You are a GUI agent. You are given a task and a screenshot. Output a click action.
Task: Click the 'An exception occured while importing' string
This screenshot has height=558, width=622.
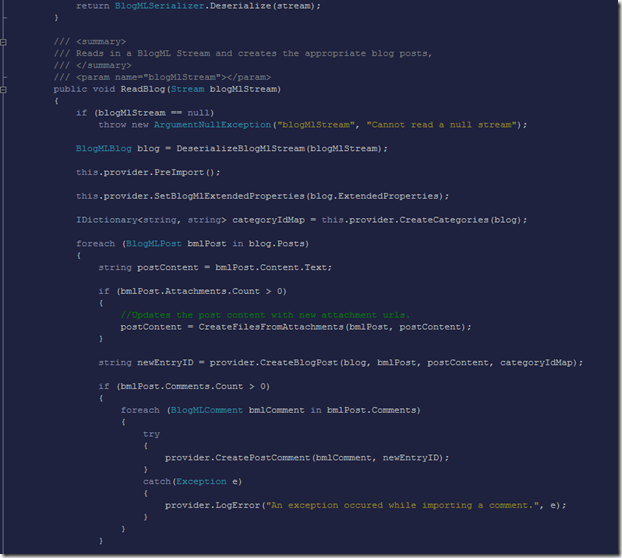(x=402, y=506)
